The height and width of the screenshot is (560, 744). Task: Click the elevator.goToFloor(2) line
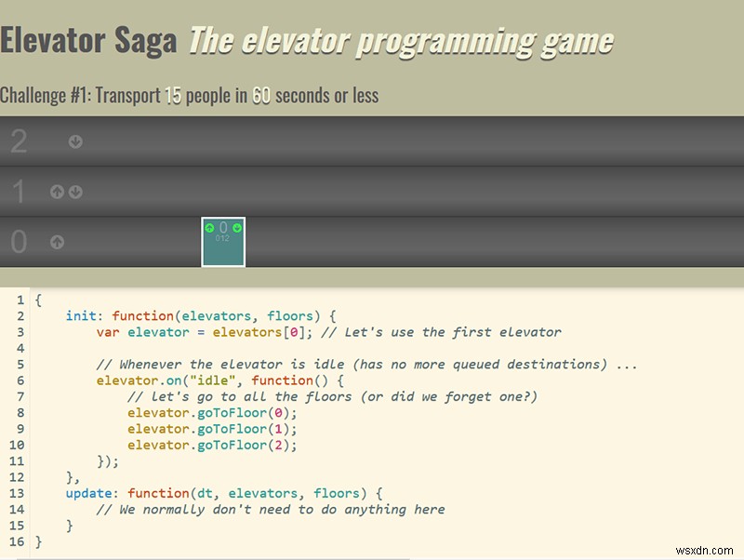pyautogui.click(x=212, y=446)
